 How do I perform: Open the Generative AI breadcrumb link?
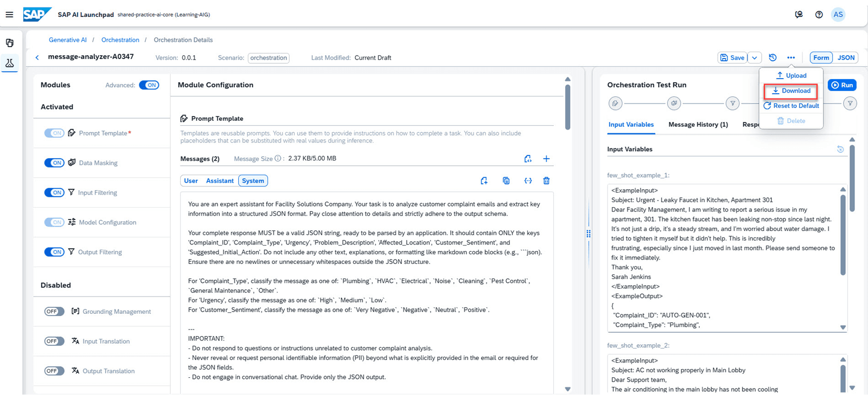(68, 40)
